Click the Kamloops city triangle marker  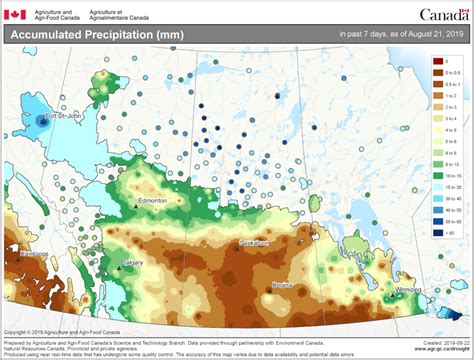click(x=19, y=259)
